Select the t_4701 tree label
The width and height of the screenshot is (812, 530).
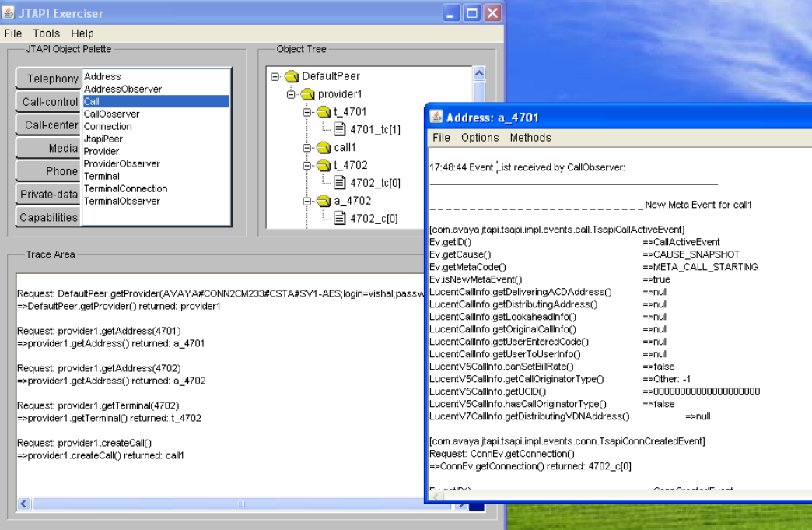(350, 112)
